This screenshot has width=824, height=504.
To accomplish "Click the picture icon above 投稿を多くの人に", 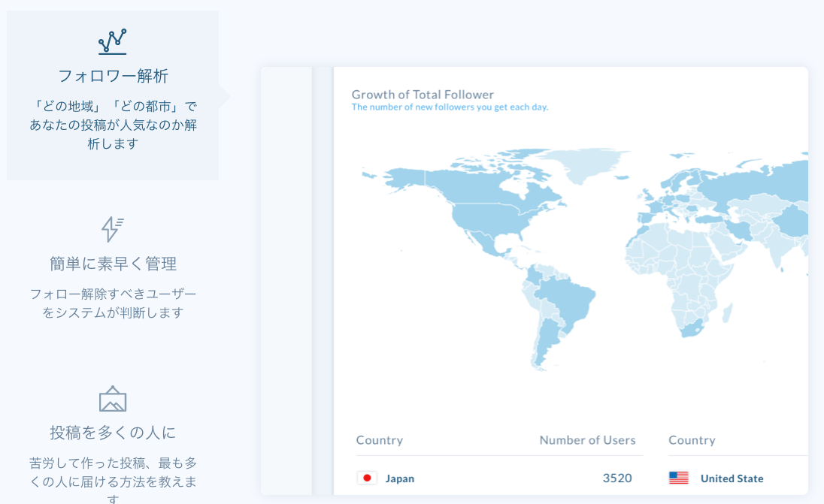I will click(x=113, y=399).
